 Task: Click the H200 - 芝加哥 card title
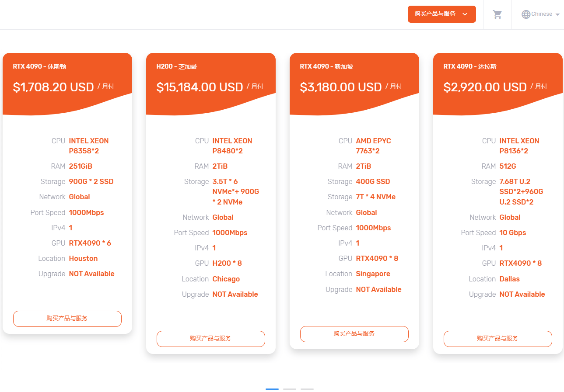click(177, 66)
